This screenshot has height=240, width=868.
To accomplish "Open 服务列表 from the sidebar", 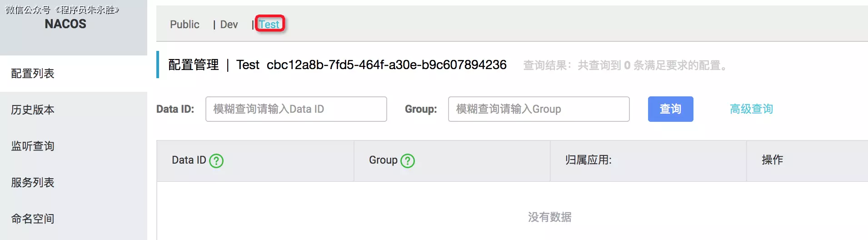I will click(x=33, y=183).
